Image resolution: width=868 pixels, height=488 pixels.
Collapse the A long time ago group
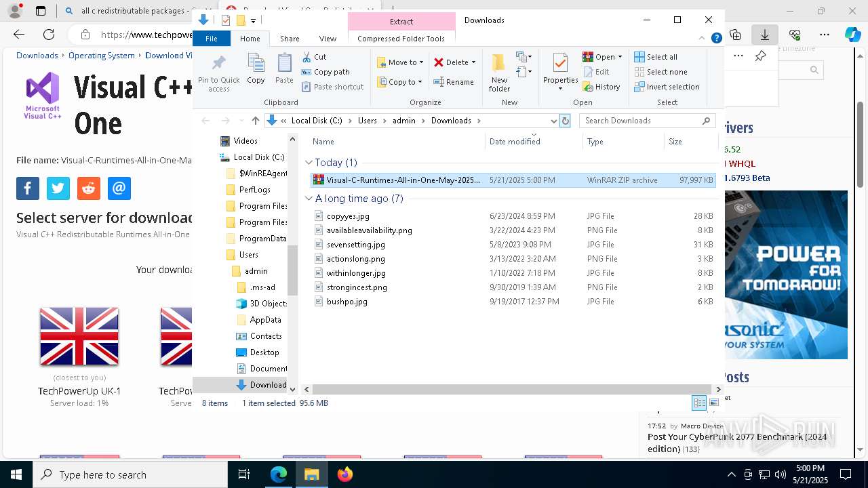(x=309, y=199)
